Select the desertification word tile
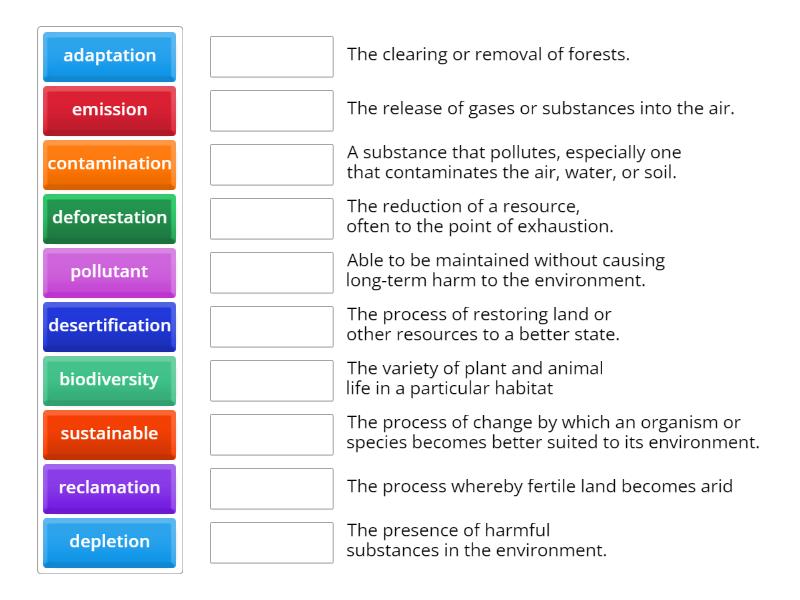Viewport: 800px width, 600px height. [108, 326]
